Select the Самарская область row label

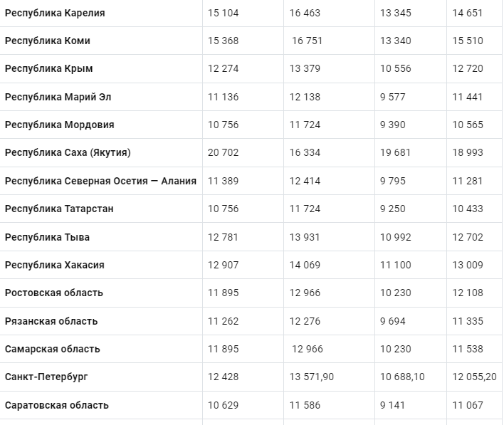[53, 349]
